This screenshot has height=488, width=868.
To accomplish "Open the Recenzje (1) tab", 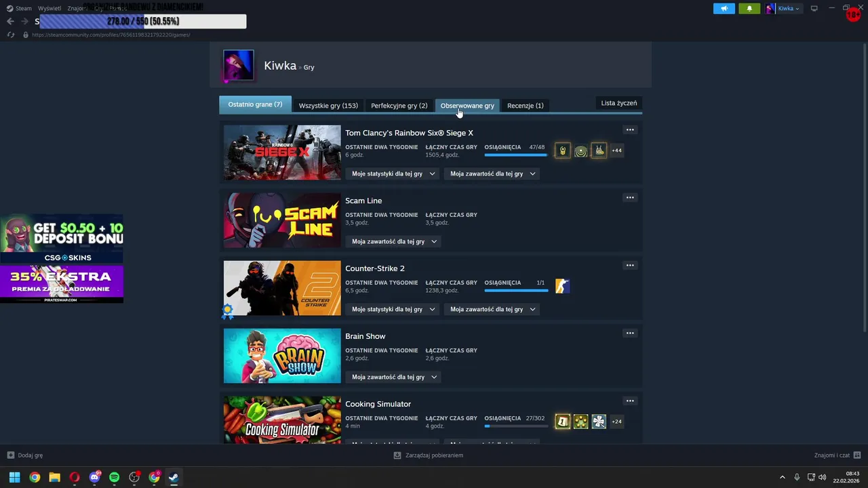I will (525, 105).
